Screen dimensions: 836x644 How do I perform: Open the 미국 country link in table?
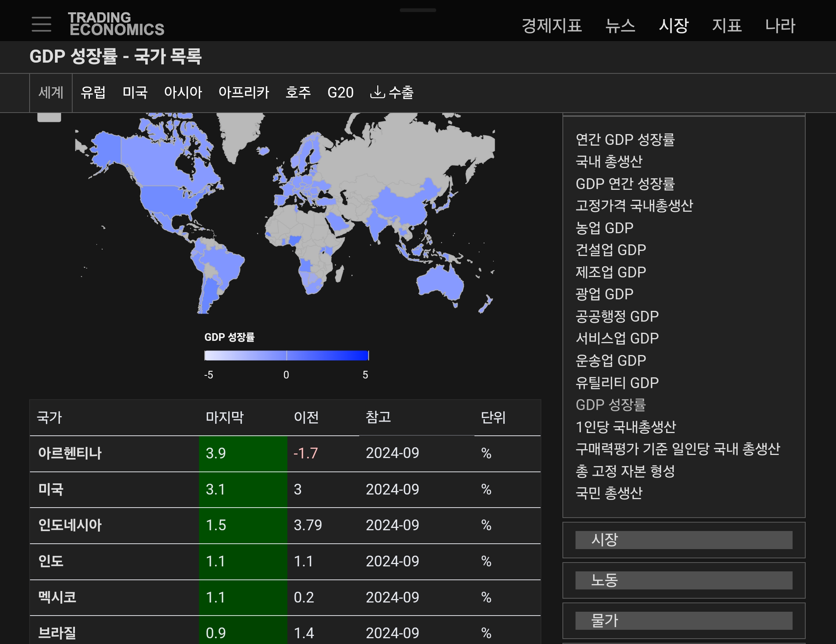click(x=51, y=490)
